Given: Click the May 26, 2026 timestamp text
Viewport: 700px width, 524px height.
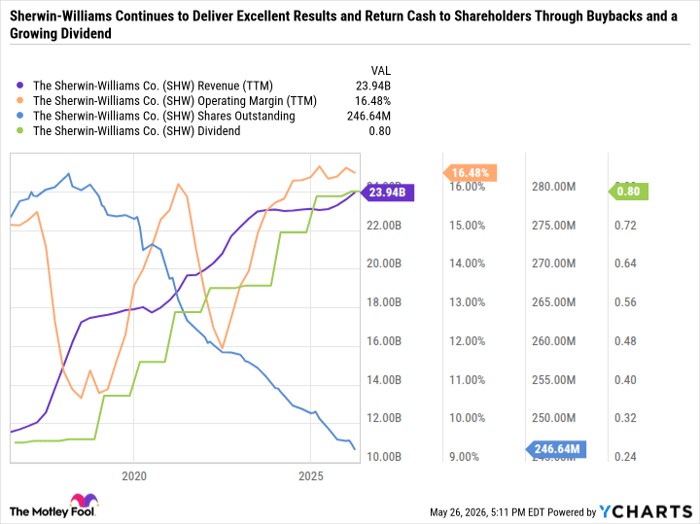Looking at the screenshot, I should [x=478, y=512].
